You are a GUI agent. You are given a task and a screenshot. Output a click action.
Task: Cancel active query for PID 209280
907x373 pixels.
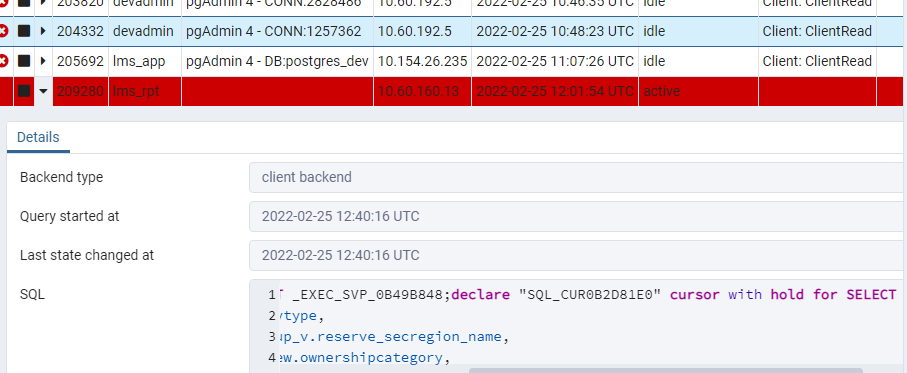pyautogui.click(x=24, y=91)
